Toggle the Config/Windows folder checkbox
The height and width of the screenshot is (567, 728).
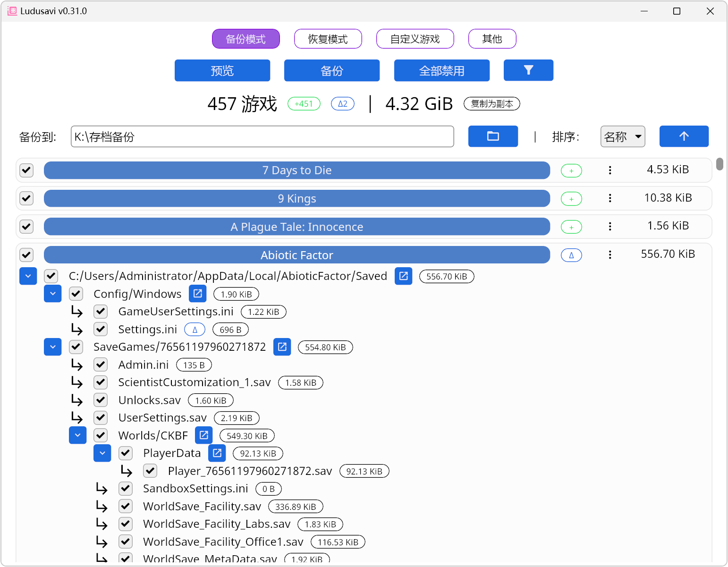tap(76, 294)
